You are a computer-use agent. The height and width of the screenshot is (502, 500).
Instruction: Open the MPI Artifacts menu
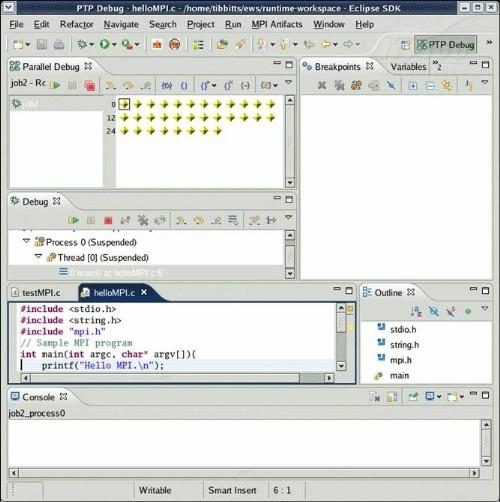[x=277, y=24]
